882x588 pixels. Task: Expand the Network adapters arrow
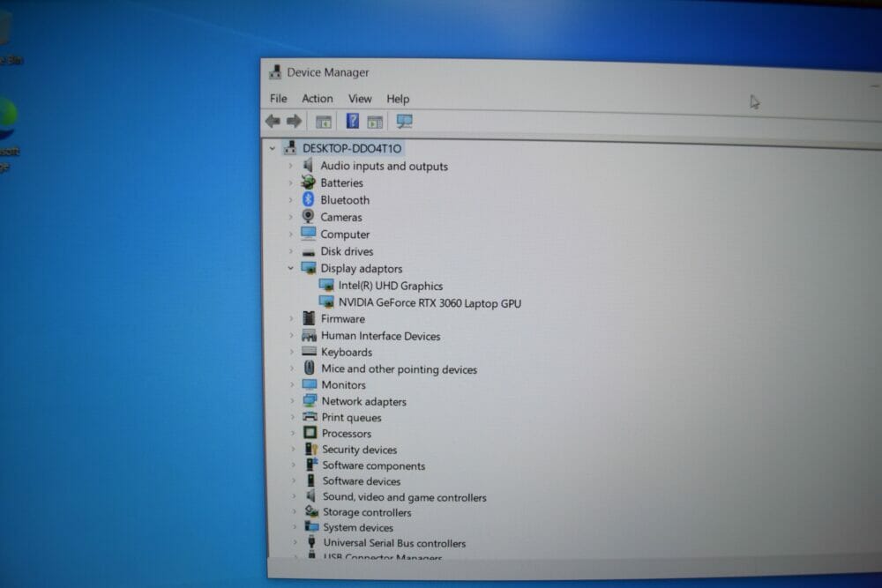coord(292,401)
